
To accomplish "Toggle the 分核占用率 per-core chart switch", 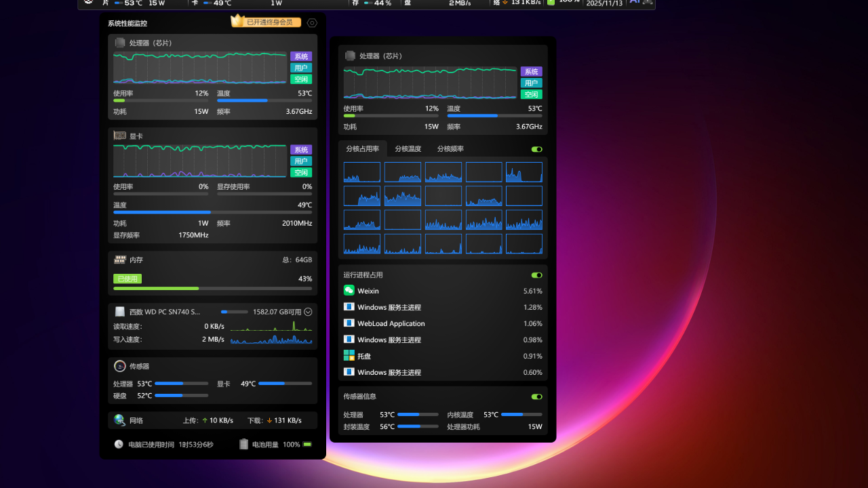I will pyautogui.click(x=536, y=149).
